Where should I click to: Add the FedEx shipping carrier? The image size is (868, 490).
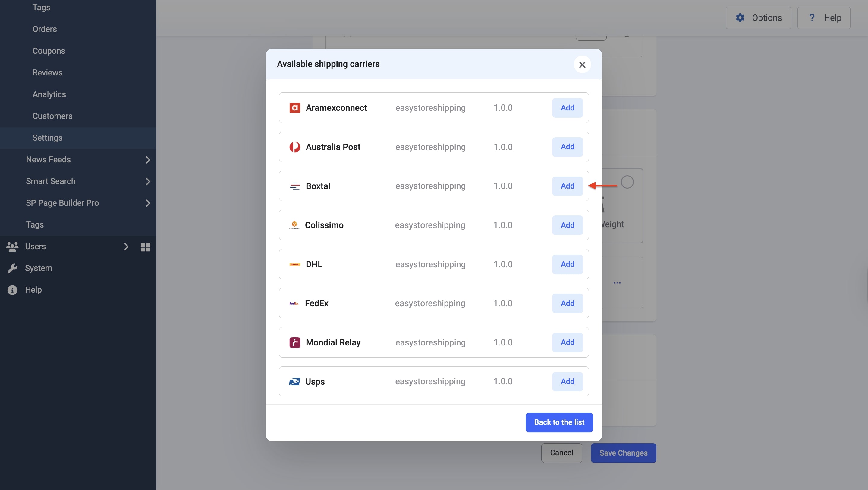(567, 303)
